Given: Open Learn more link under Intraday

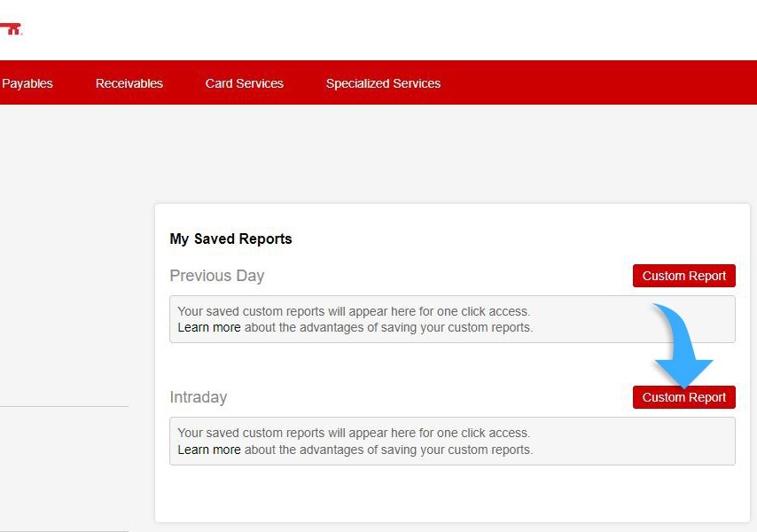Looking at the screenshot, I should pos(209,450).
